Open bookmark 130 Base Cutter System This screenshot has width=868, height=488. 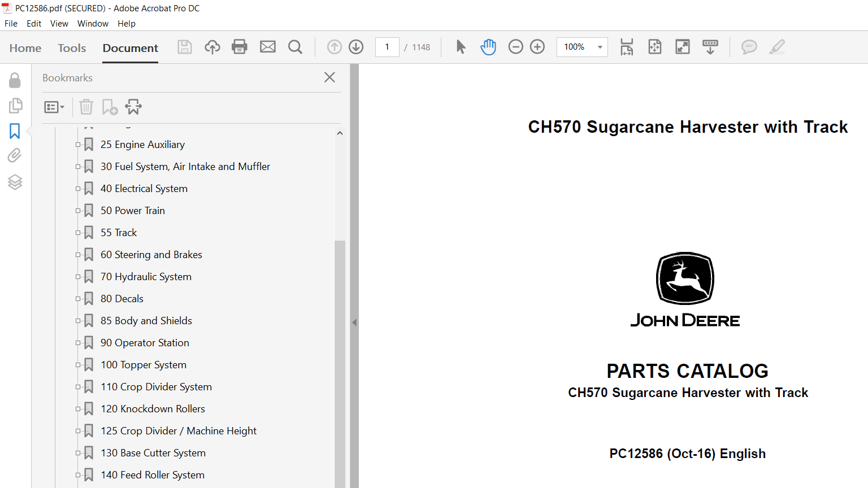tap(153, 453)
